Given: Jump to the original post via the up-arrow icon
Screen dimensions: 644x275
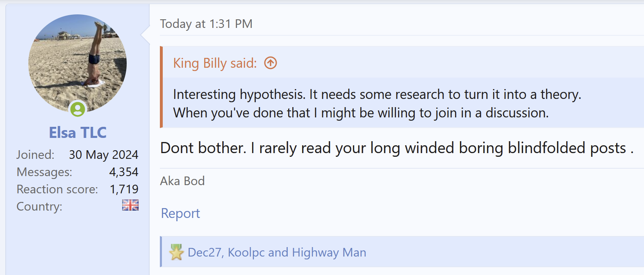Looking at the screenshot, I should pyautogui.click(x=271, y=63).
